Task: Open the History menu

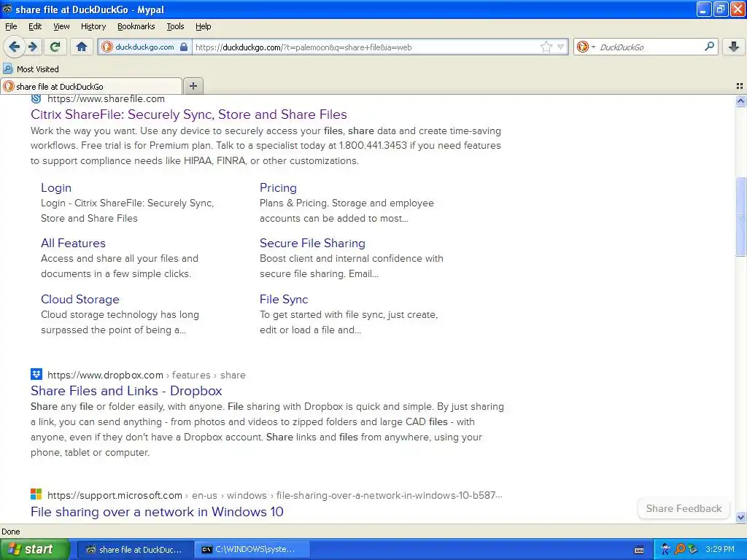Action: pos(93,26)
